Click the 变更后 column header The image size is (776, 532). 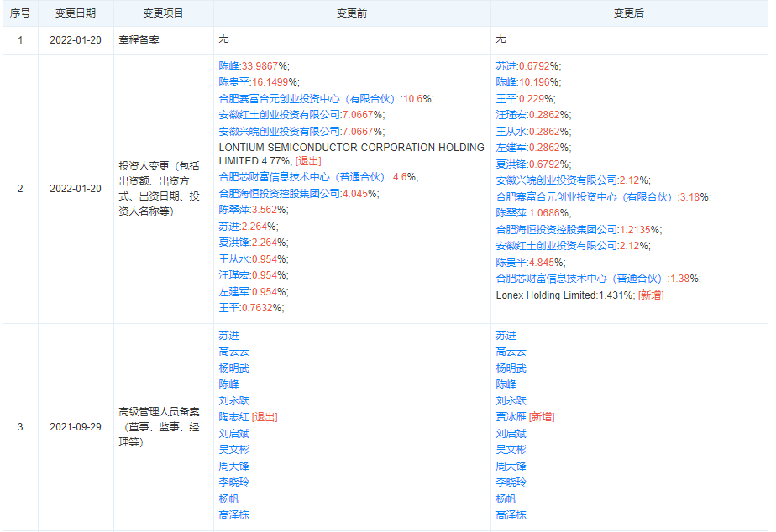629,13
